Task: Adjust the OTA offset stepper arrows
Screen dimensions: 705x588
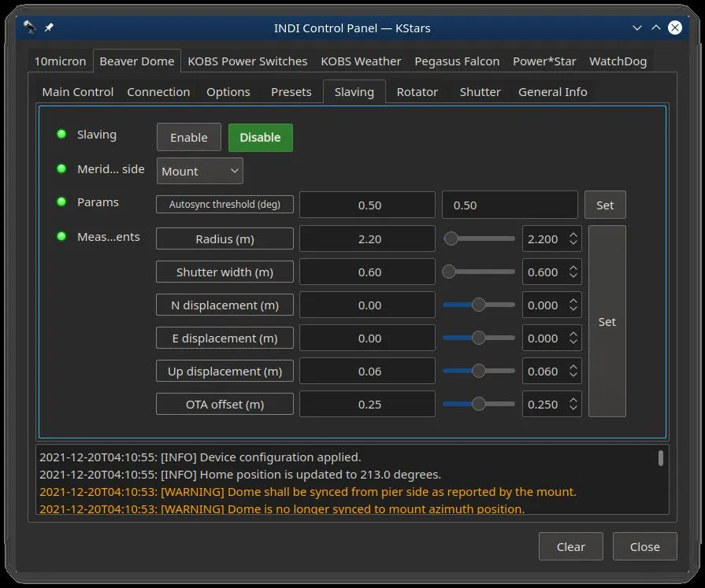Action: [573, 405]
